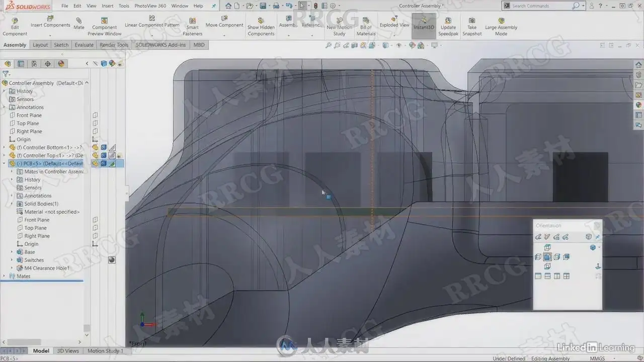The height and width of the screenshot is (362, 644).
Task: Open Insert Components dropdown arrow
Action: [x=50, y=35]
